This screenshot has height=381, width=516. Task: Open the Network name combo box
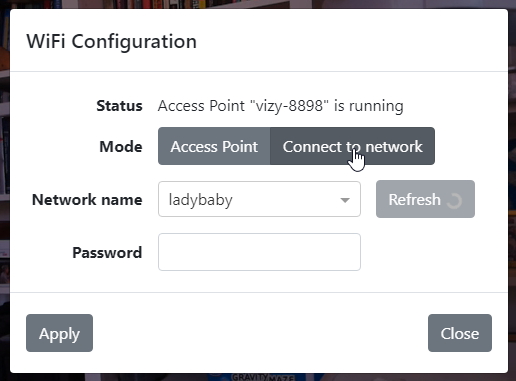(x=259, y=199)
